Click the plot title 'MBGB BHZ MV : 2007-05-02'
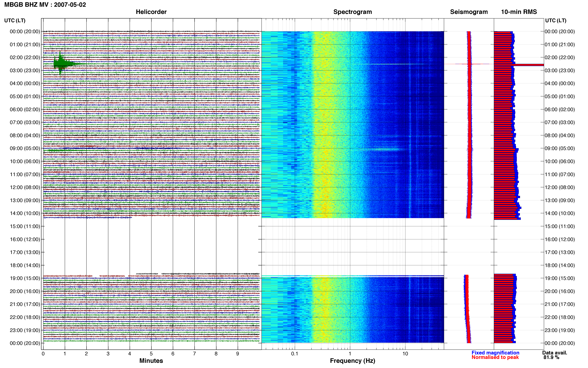This screenshot has height=368, width=588. click(45, 5)
